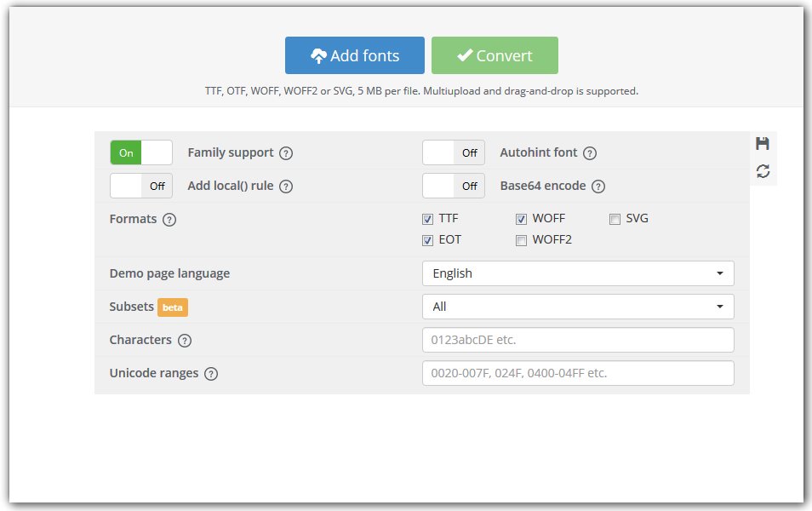The image size is (812, 511).
Task: Uncheck the EOT format checkbox
Action: (428, 240)
